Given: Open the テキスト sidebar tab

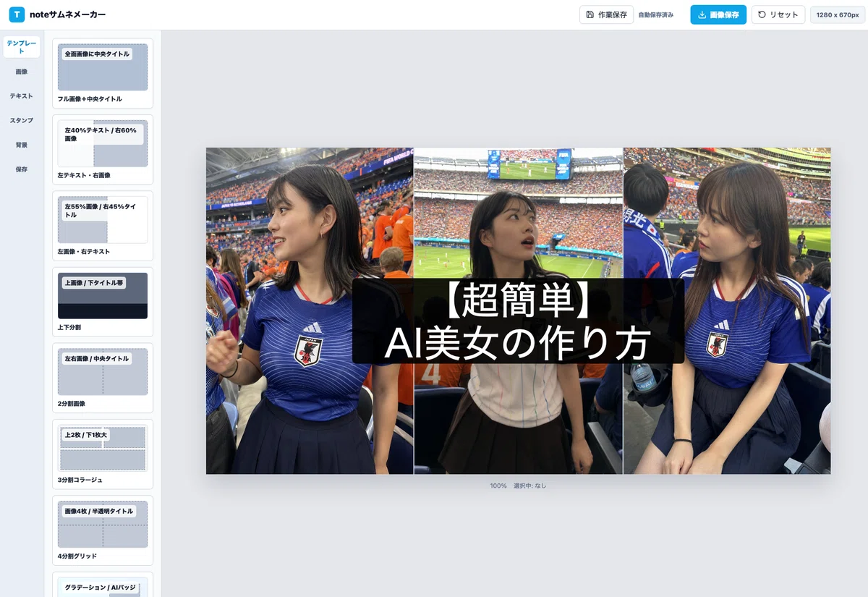Looking at the screenshot, I should click(x=22, y=96).
